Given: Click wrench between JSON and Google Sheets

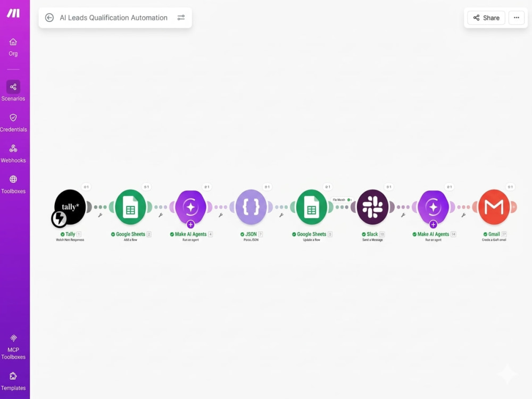Looking at the screenshot, I should (281, 215).
